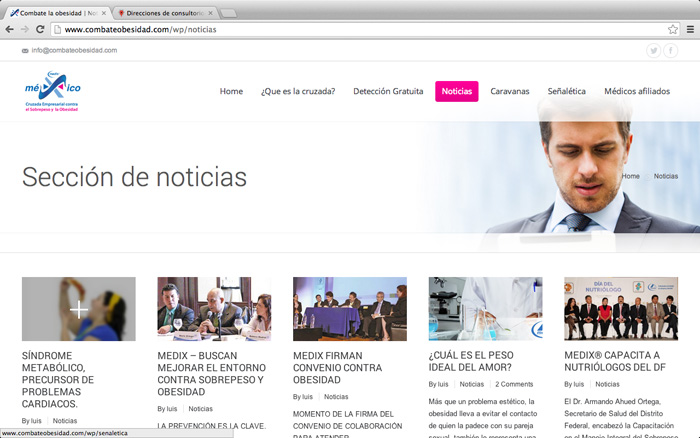
Task: Click Noticias category under Medix Buscan Mejorar
Action: click(x=200, y=409)
